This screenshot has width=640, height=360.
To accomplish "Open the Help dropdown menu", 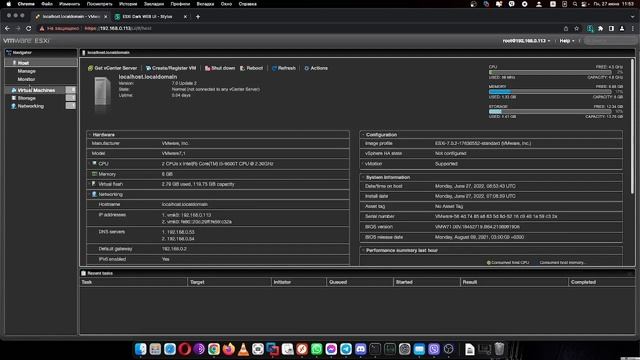I will tap(567, 41).
